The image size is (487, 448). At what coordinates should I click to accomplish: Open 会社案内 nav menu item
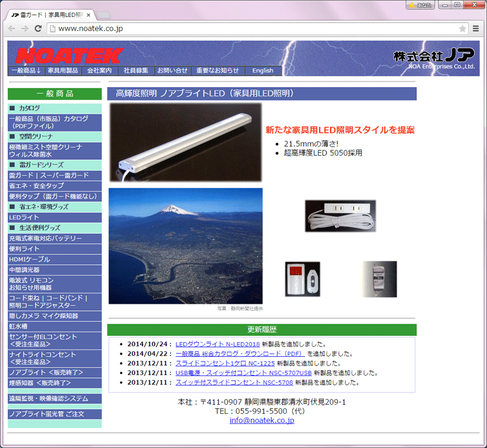[x=99, y=71]
